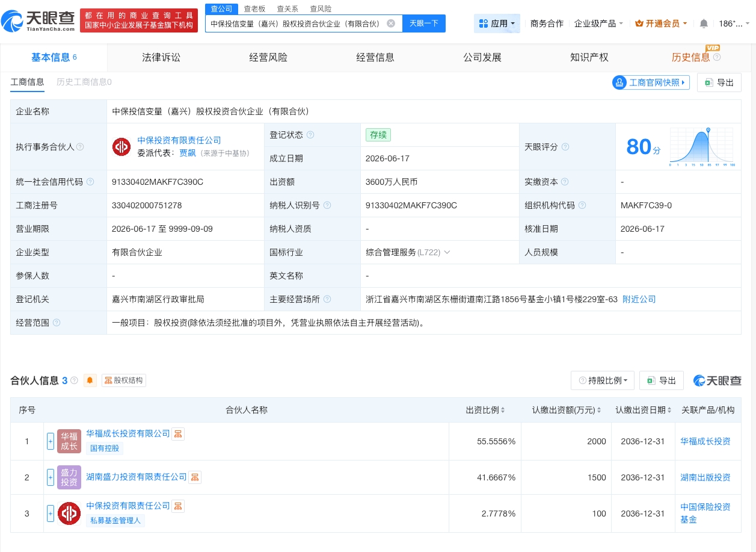This screenshot has height=552, width=756.
Task: Open the 应用 dropdown menu
Action: click(x=497, y=23)
